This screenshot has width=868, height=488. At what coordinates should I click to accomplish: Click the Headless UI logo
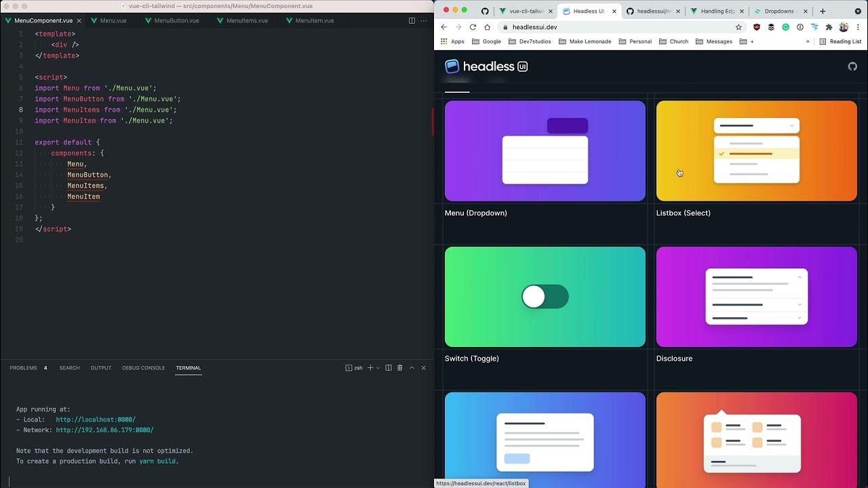486,66
